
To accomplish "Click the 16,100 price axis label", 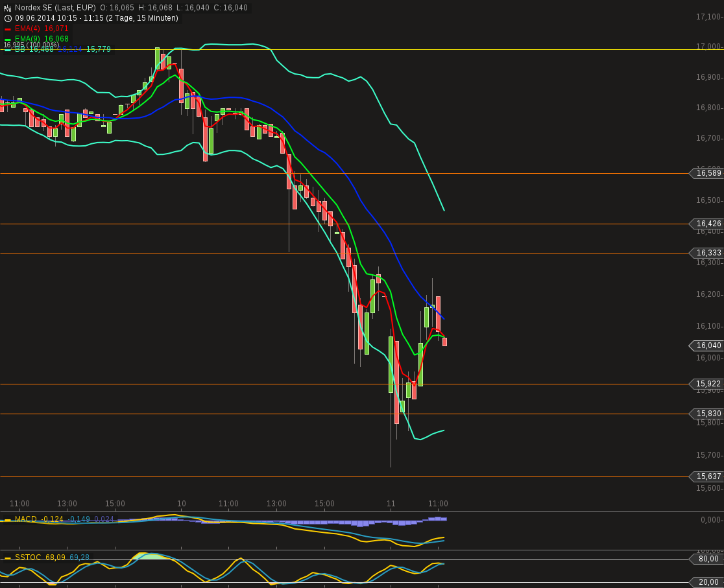I will pos(708,326).
